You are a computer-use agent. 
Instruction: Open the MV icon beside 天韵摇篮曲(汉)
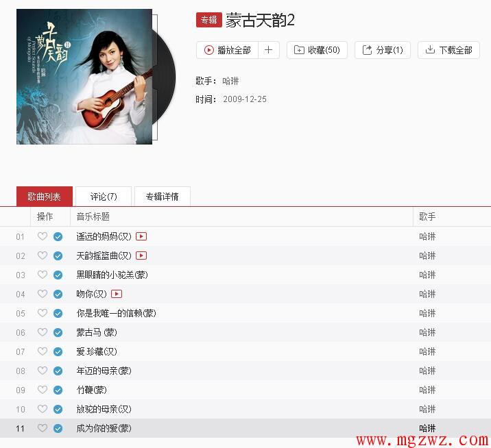point(141,256)
